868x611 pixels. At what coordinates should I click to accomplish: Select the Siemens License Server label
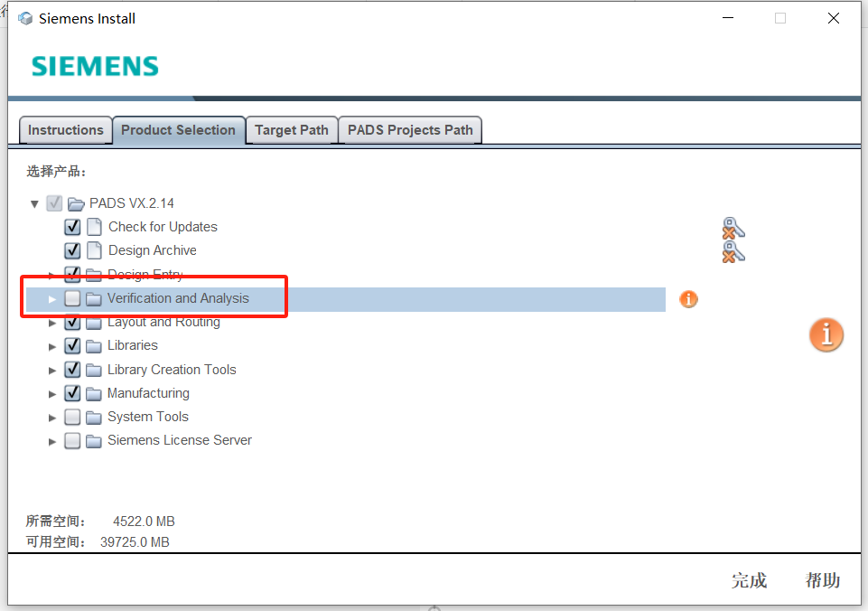[x=180, y=440]
